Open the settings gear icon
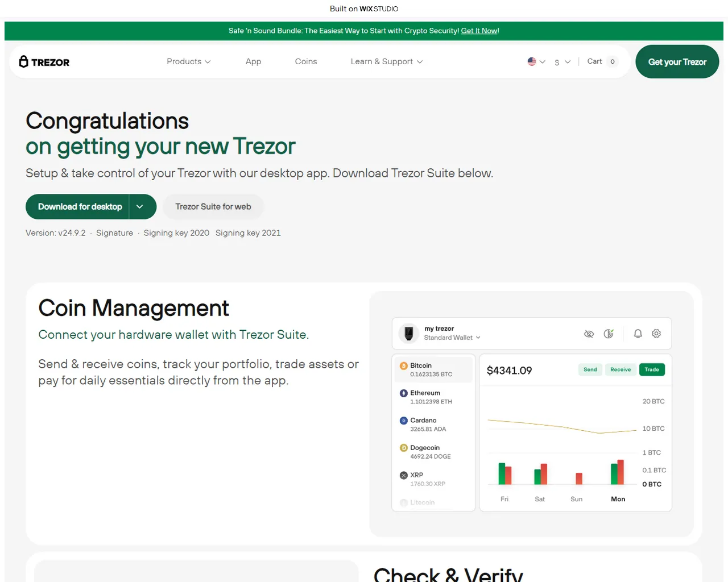Viewport: 728px width, 582px height. pos(656,334)
